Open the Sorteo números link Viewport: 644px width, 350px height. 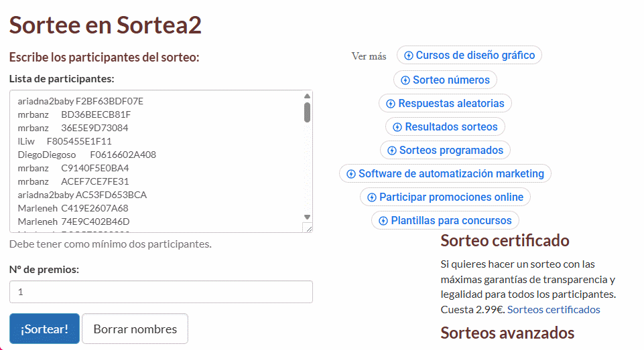point(451,80)
